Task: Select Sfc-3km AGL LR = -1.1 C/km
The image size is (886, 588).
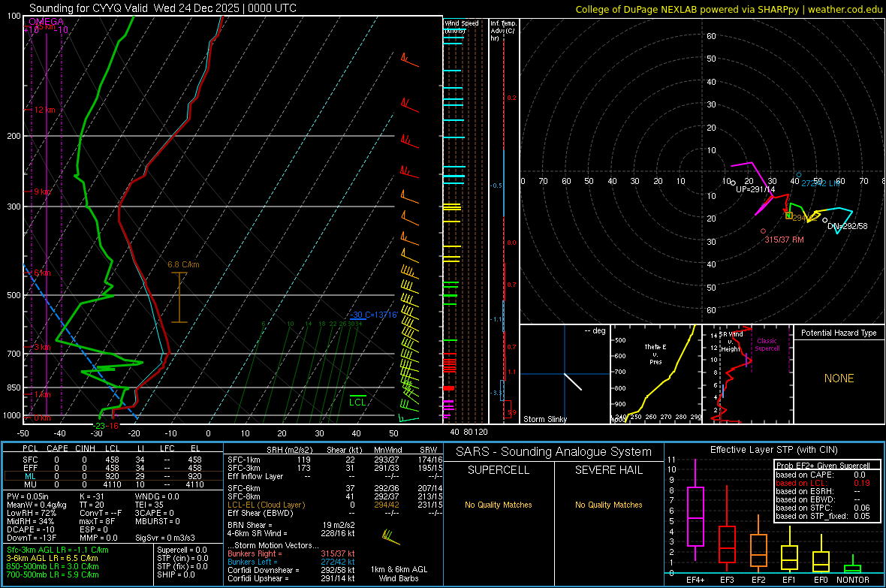Action: pyautogui.click(x=58, y=550)
